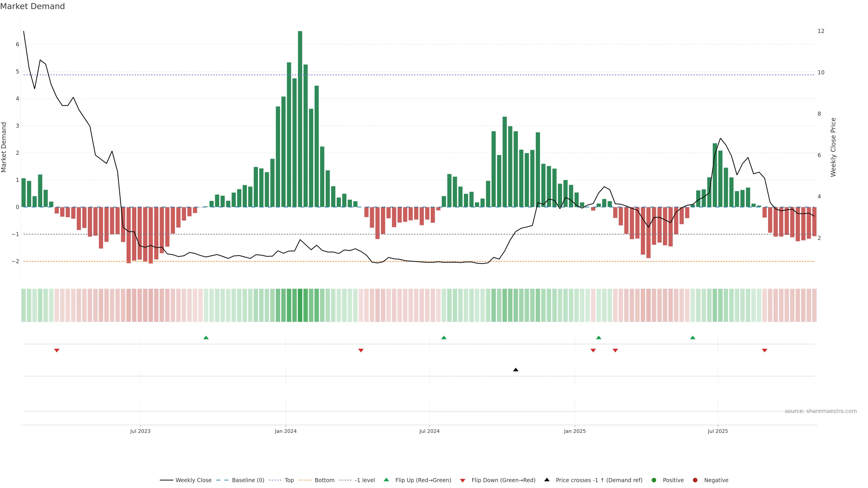Click the first red flip-down marker in 2023
868x488 pixels.
pyautogui.click(x=57, y=351)
